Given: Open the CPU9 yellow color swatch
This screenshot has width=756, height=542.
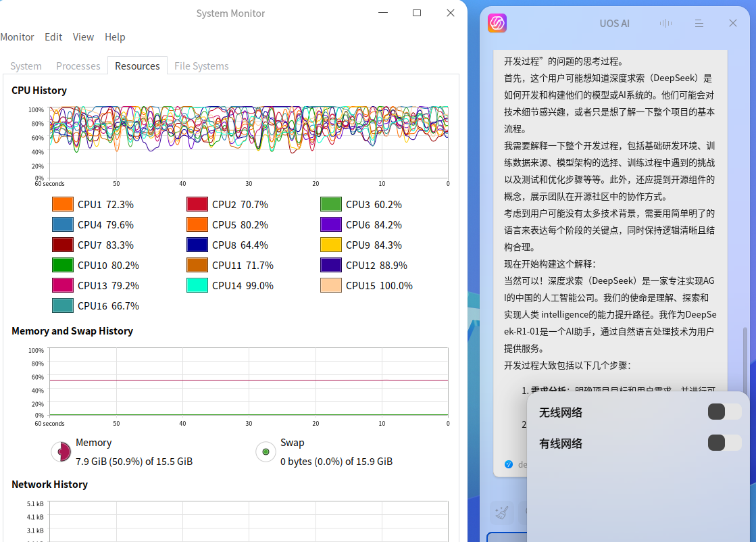Looking at the screenshot, I should coord(331,245).
